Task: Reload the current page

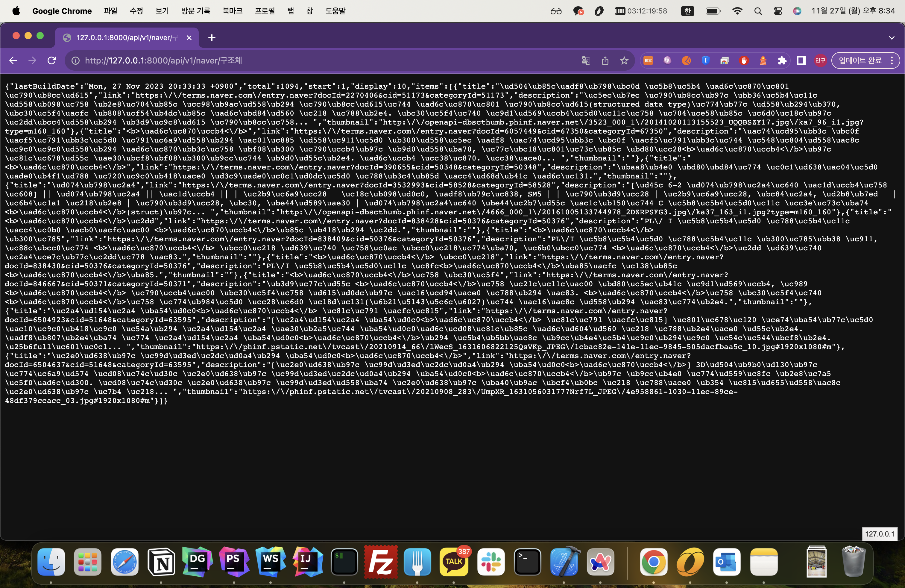Action: (x=52, y=60)
